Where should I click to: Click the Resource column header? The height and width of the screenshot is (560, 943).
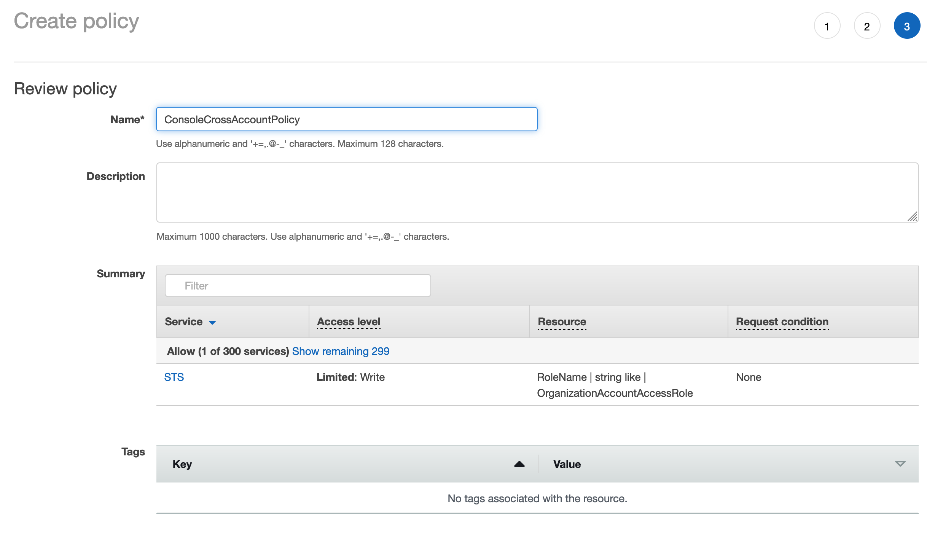pyautogui.click(x=562, y=322)
